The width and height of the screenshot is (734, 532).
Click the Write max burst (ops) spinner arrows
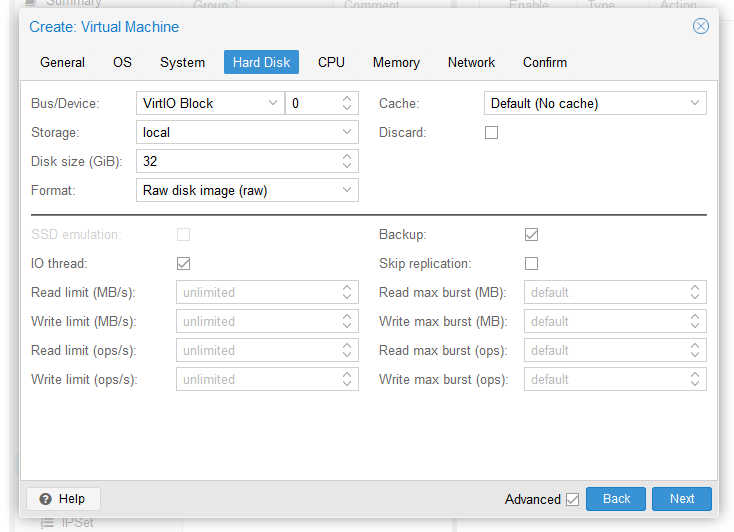695,380
